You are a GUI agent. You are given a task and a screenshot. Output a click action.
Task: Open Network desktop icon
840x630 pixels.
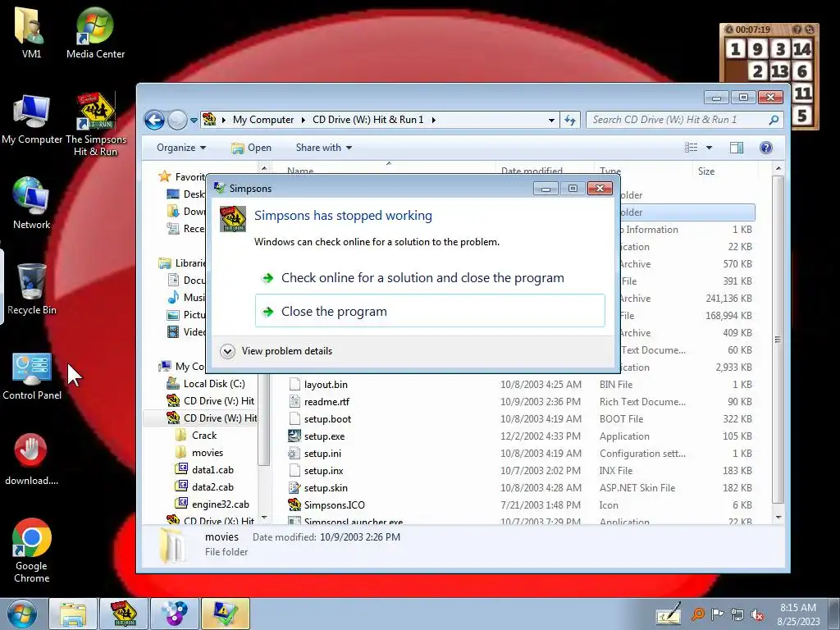tap(31, 203)
